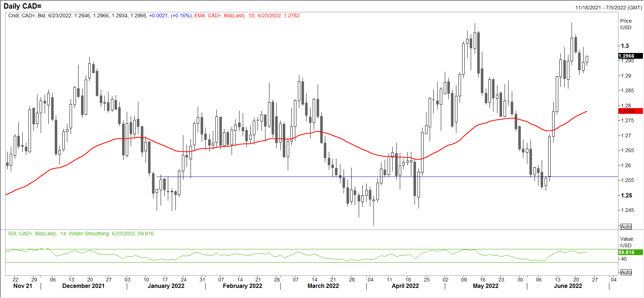644x298 pixels.
Task: Click the 'April 2022' month label
Action: 405,286
